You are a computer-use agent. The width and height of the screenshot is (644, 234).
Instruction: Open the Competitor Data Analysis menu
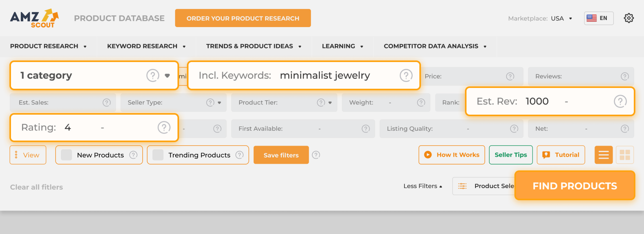tap(431, 46)
